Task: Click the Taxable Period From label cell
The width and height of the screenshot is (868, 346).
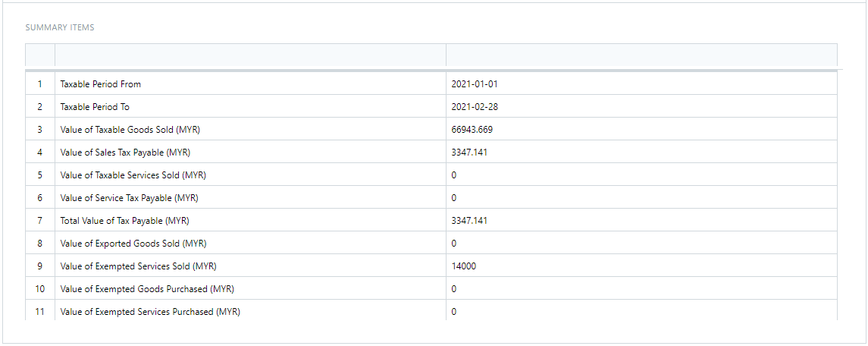Action: [101, 84]
